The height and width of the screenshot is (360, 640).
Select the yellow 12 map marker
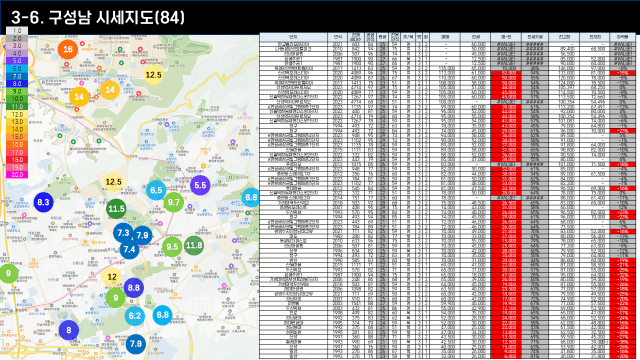click(x=112, y=277)
